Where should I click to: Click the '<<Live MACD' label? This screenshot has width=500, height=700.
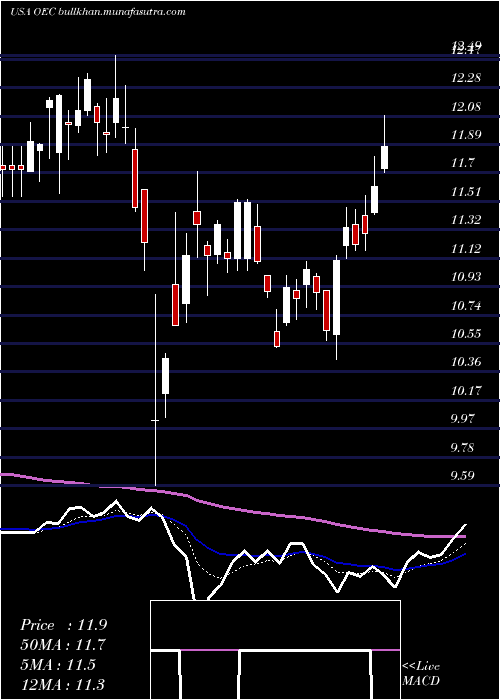pyautogui.click(x=421, y=674)
